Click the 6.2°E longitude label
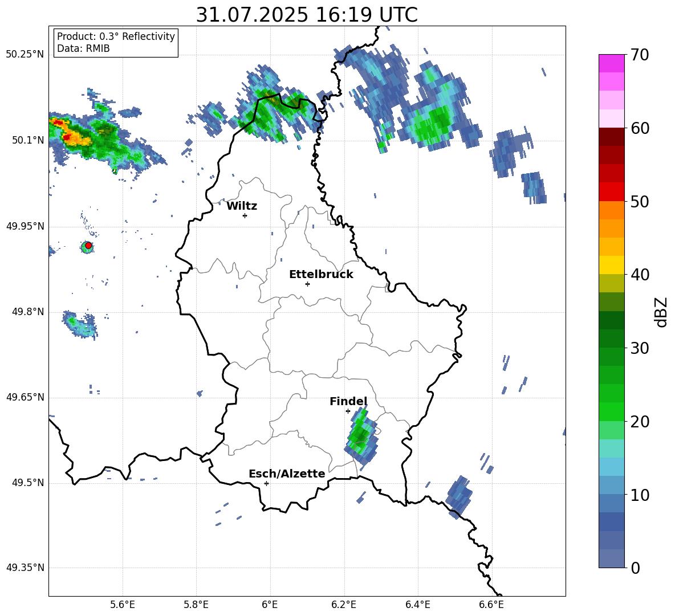This screenshot has height=616, width=675. (344, 605)
